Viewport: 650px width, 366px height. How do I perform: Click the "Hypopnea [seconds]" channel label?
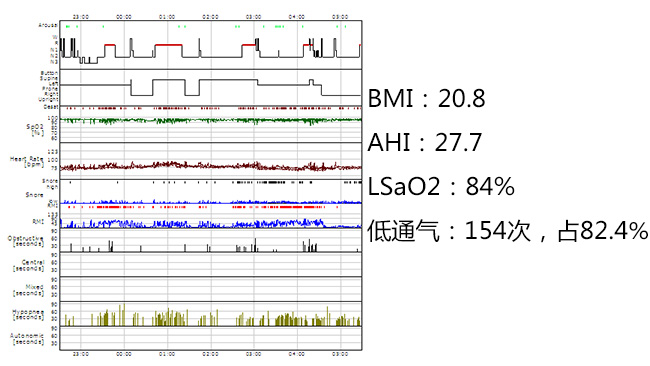tap(28, 314)
